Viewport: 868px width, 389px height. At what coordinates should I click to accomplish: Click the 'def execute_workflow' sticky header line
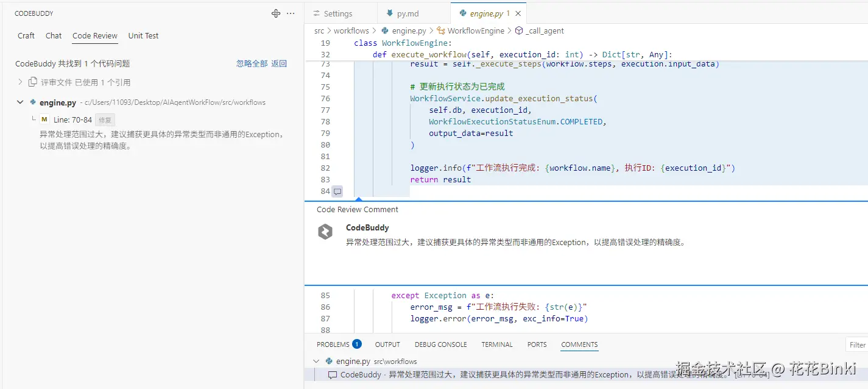click(523, 54)
